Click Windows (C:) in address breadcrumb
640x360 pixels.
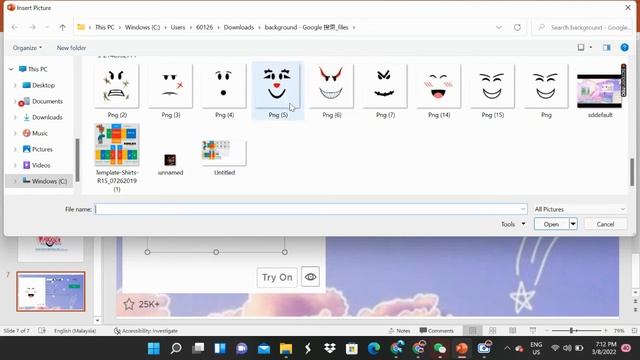[x=142, y=27]
